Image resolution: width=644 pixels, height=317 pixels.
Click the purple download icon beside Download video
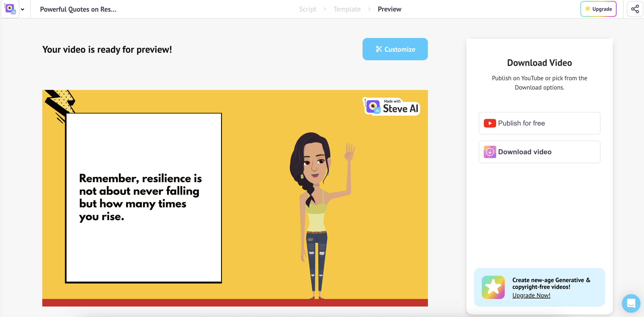490,152
